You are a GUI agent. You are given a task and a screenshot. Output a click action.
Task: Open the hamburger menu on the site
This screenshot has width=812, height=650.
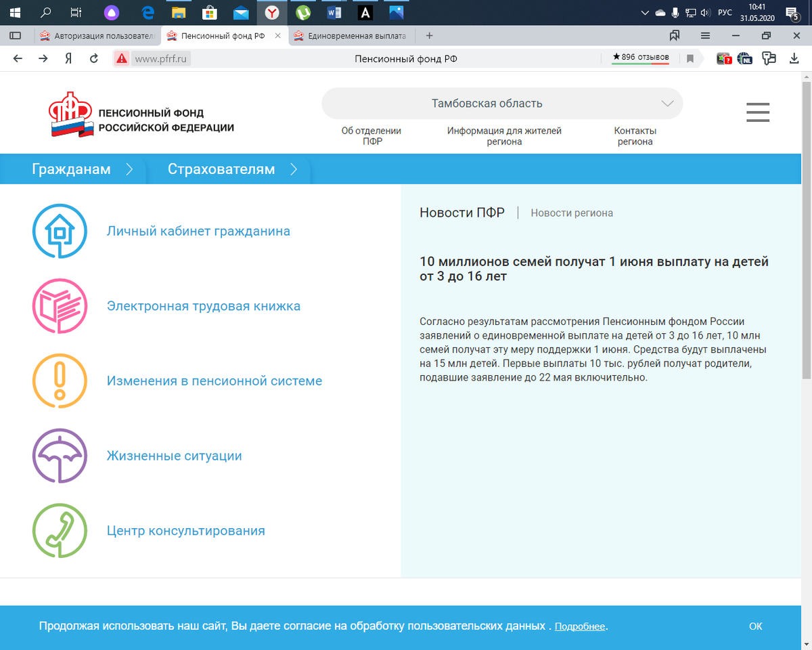(x=758, y=112)
